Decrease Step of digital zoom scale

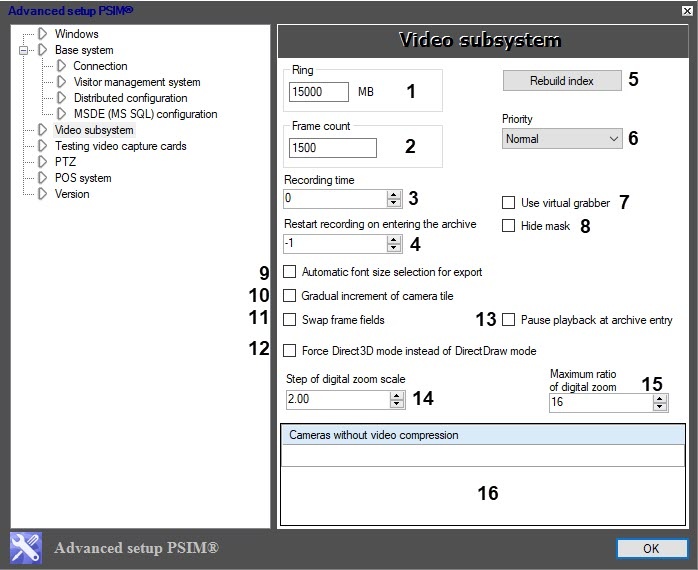396,403
